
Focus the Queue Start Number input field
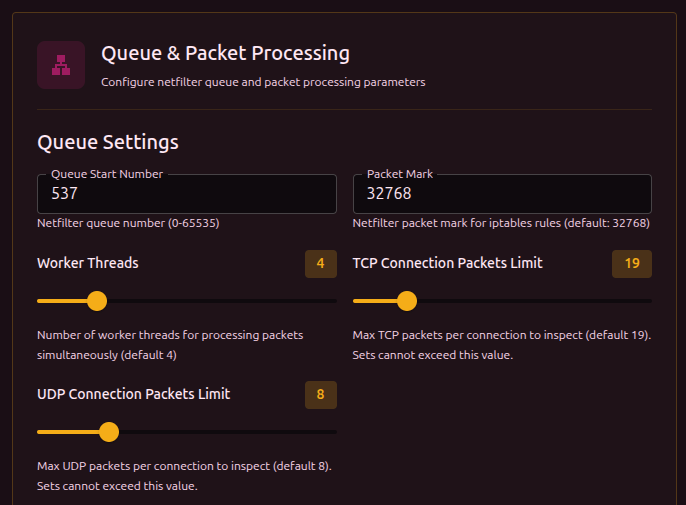186,194
